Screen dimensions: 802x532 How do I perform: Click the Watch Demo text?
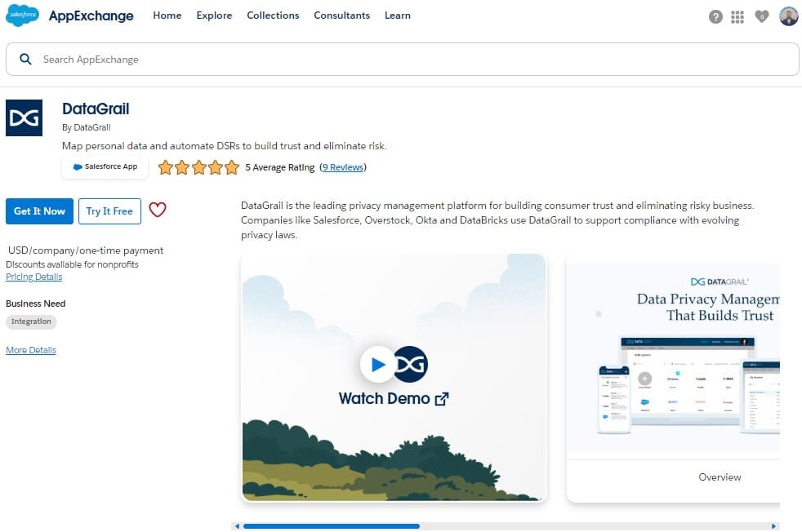[x=384, y=399]
